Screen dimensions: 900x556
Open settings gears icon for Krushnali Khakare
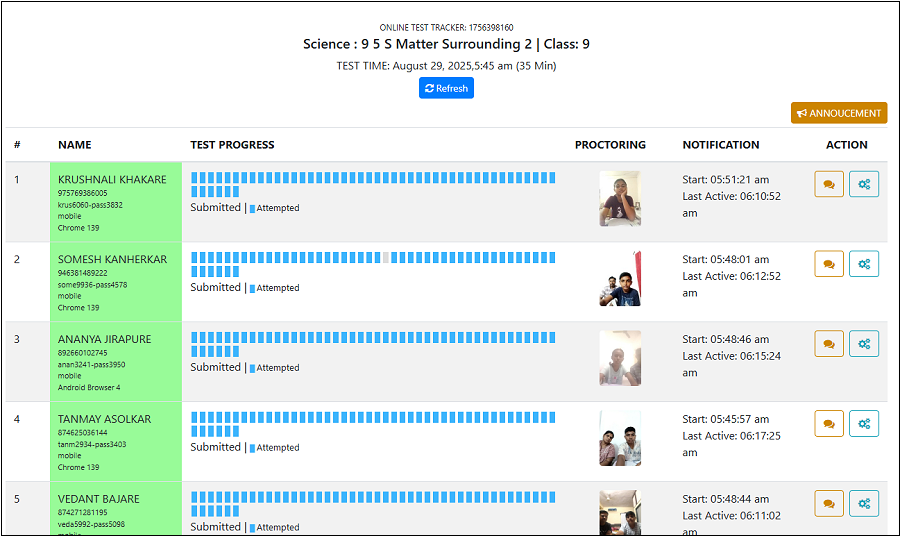coord(864,184)
